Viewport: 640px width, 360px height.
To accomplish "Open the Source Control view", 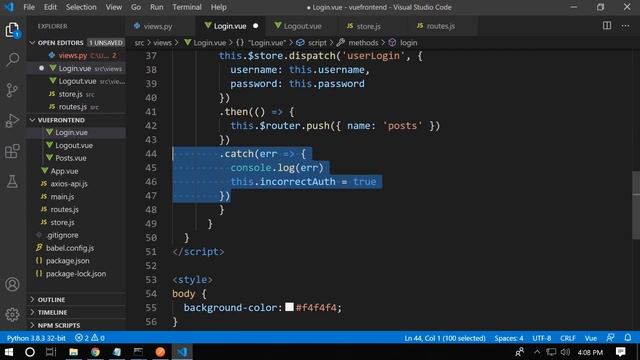I will [12, 90].
